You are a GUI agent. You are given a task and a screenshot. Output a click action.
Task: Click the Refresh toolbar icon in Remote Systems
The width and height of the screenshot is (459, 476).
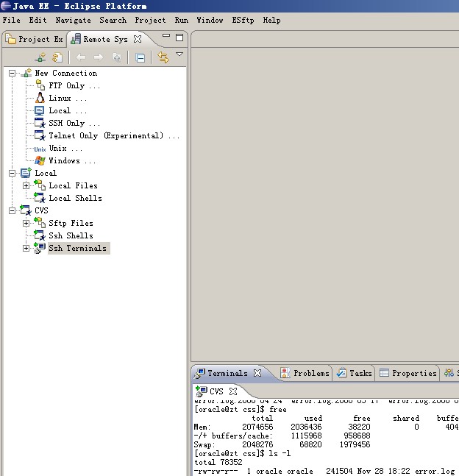pos(57,57)
